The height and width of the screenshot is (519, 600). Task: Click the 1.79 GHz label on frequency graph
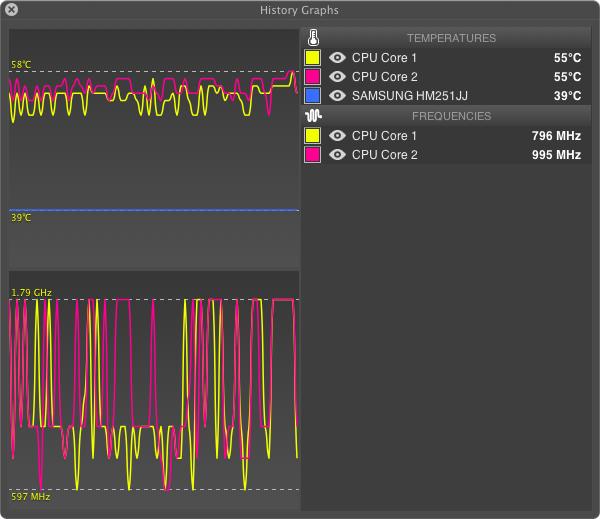coord(31,292)
